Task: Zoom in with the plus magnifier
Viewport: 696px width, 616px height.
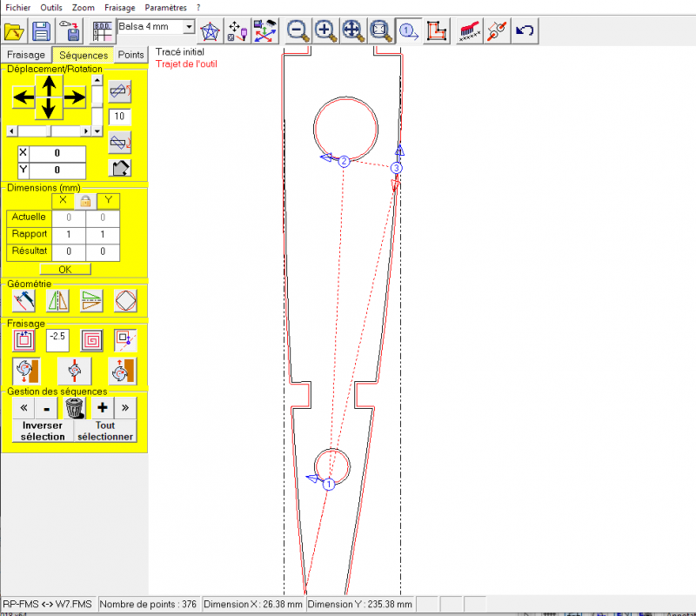Action: 325,31
